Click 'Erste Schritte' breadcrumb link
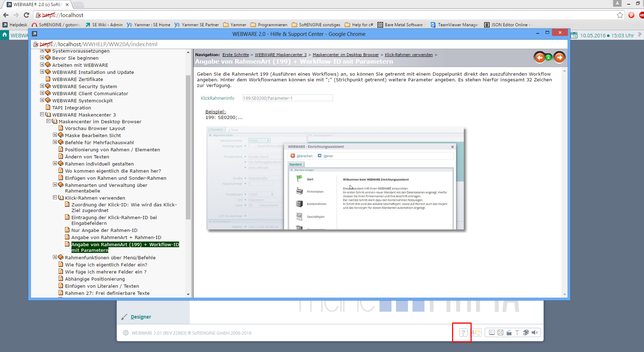Screen dimensions: 644x352 coord(235,55)
